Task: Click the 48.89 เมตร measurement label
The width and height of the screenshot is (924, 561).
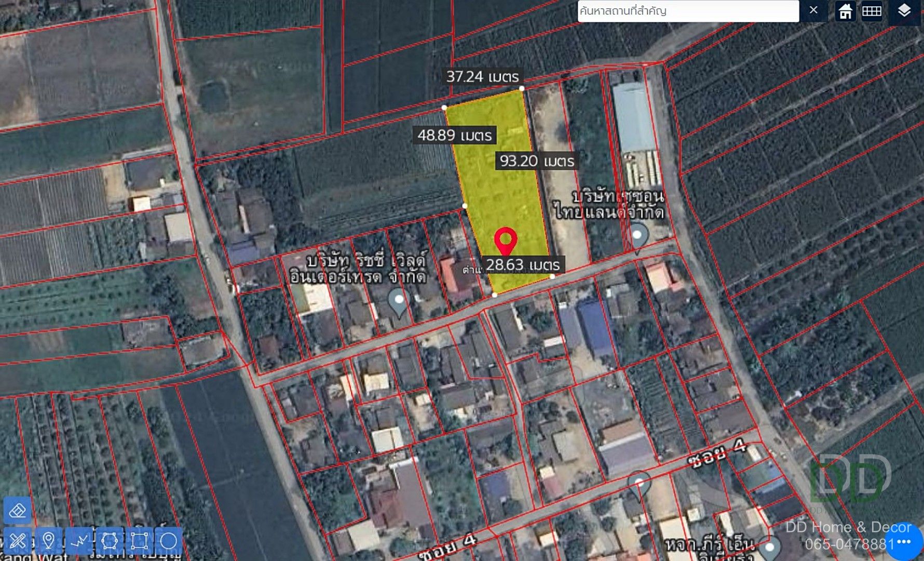Action: tap(455, 136)
